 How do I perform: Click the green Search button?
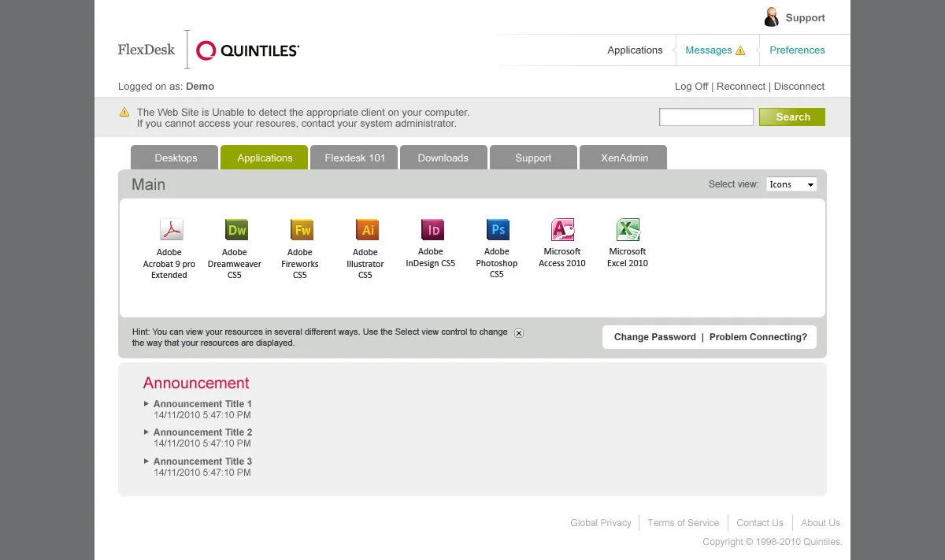tap(792, 117)
